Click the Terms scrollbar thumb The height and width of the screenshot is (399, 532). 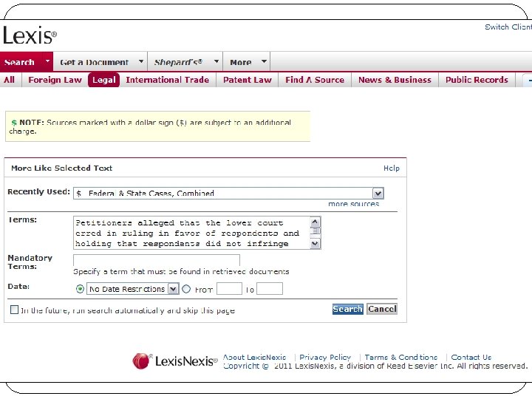coord(315,231)
